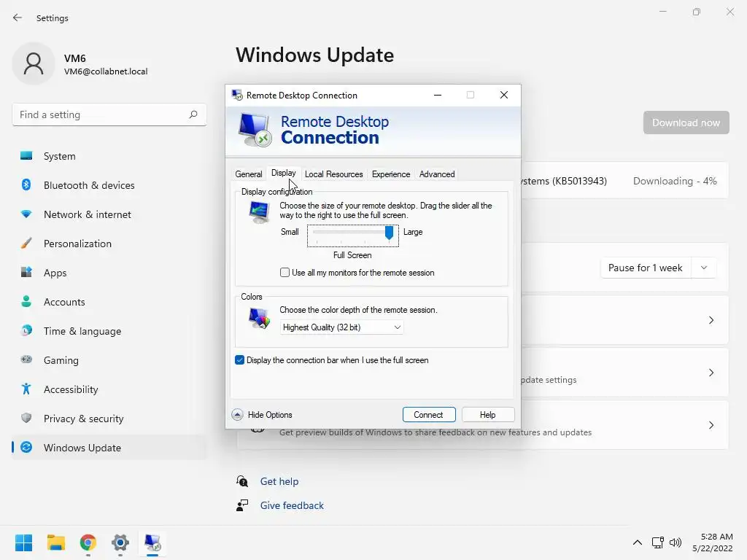Open Accounts icon in Settings sidebar
Image resolution: width=747 pixels, height=560 pixels.
point(26,301)
